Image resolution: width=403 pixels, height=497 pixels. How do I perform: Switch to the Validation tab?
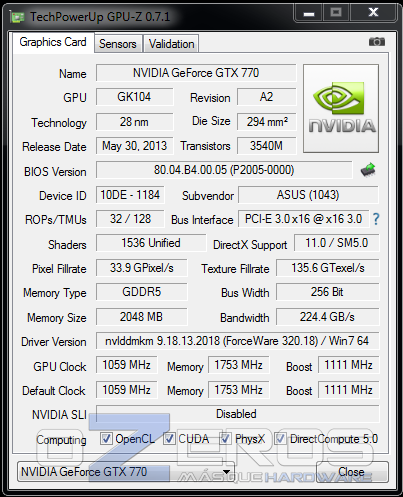click(171, 44)
